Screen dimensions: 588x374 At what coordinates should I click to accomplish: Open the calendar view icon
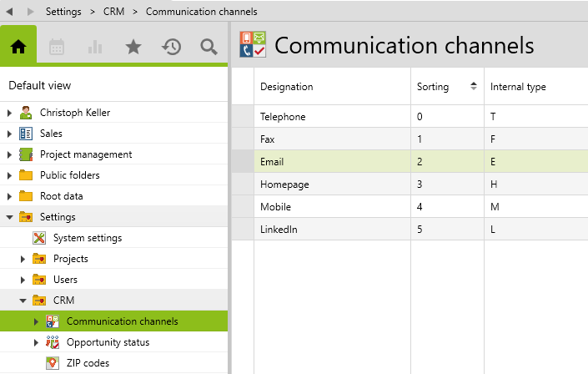[x=57, y=47]
